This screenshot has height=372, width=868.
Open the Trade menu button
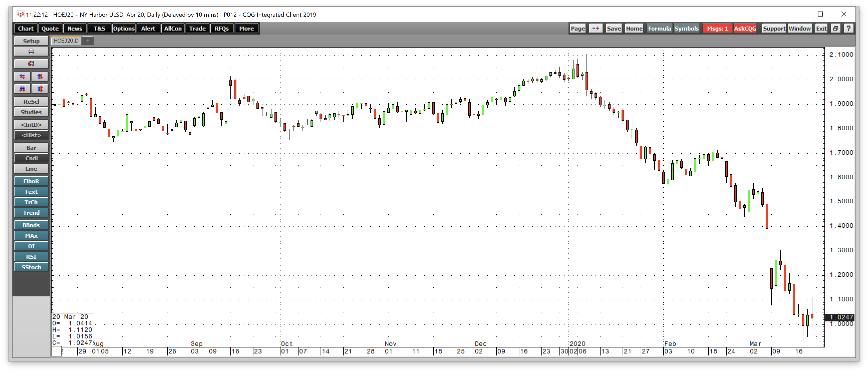pyautogui.click(x=197, y=28)
